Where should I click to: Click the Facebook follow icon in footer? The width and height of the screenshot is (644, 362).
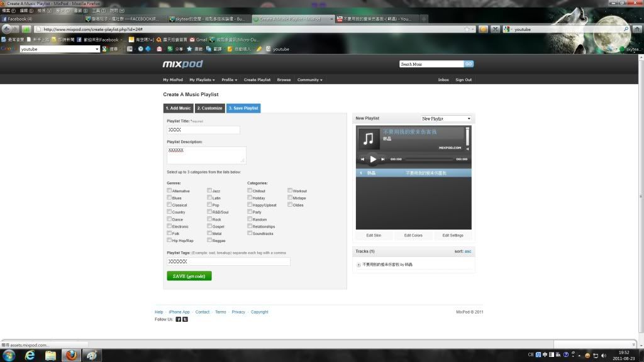tap(178, 319)
